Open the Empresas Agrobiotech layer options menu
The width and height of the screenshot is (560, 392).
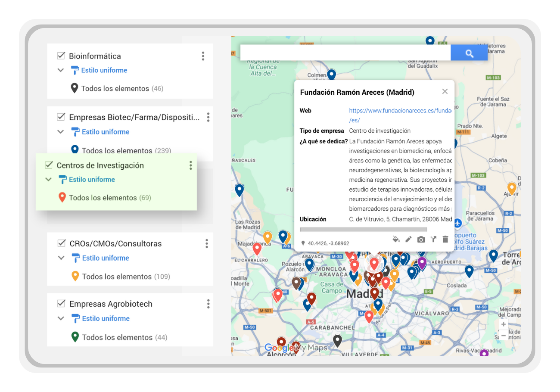point(208,304)
